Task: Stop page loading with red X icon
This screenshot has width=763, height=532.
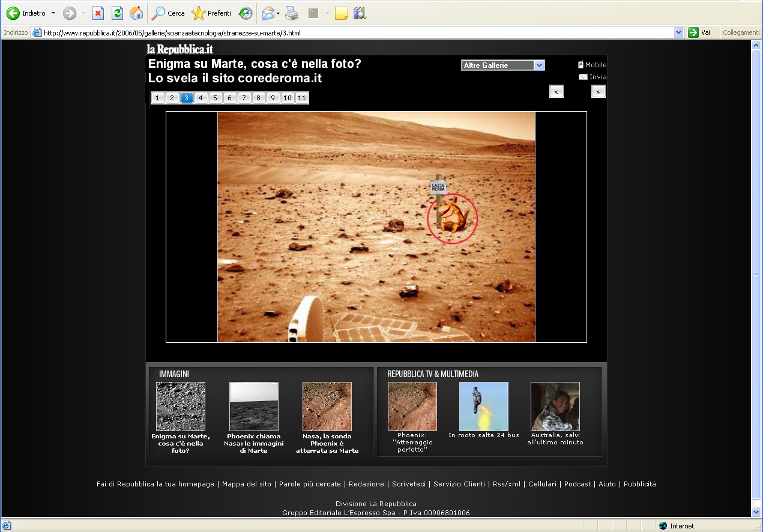Action: coord(98,13)
